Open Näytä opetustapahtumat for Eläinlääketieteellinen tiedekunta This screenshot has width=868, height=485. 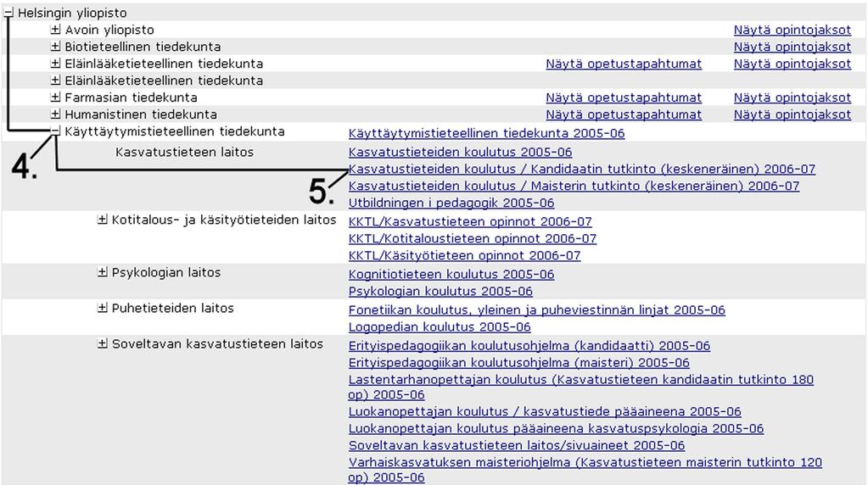coord(624,64)
